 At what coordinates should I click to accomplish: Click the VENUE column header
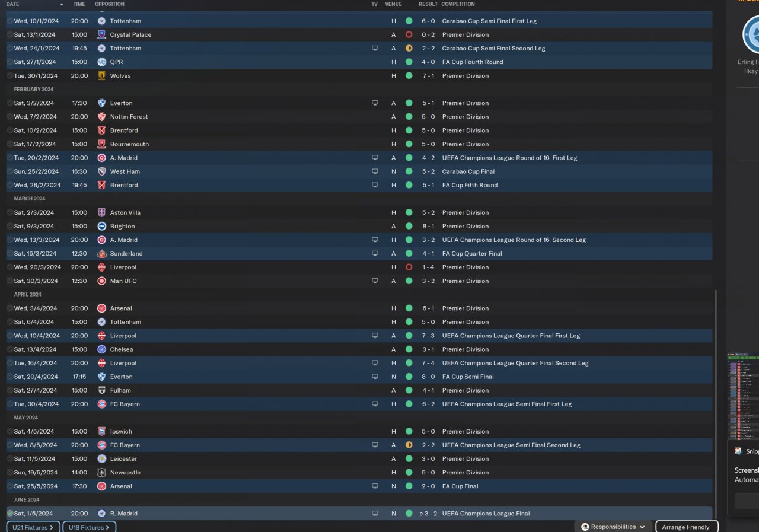(x=393, y=4)
